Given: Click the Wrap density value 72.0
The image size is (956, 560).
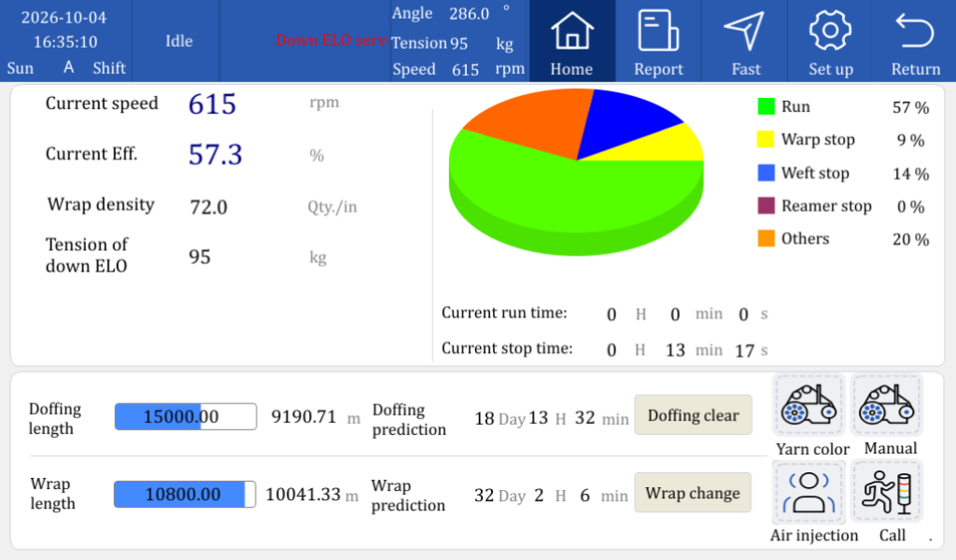Looking at the screenshot, I should tap(208, 207).
